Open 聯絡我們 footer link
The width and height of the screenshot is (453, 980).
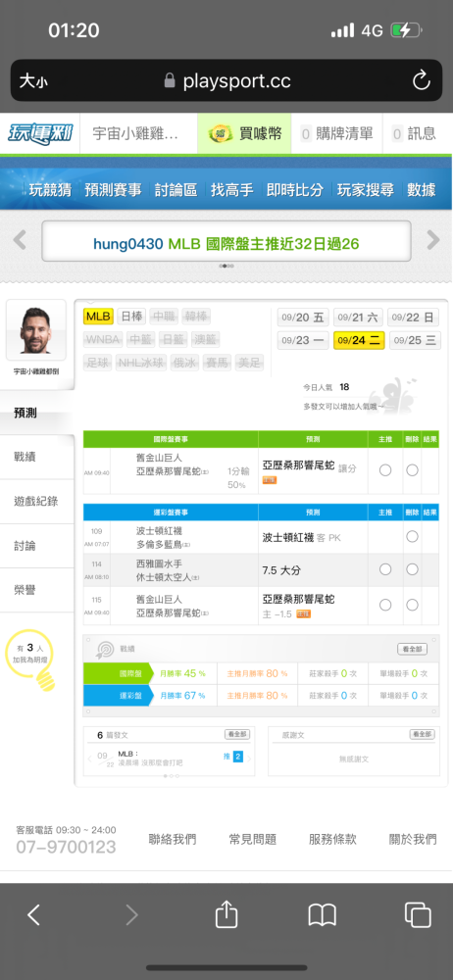tap(172, 840)
